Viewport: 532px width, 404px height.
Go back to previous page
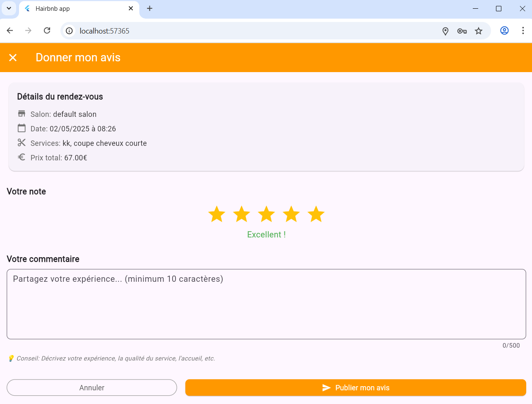pos(10,31)
